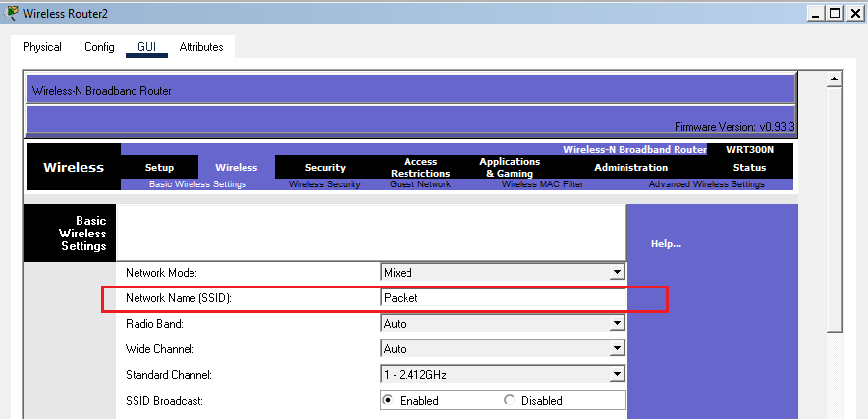Select the Enabled SSID Broadcast option
Image resolution: width=868 pixels, height=419 pixels.
coord(388,400)
